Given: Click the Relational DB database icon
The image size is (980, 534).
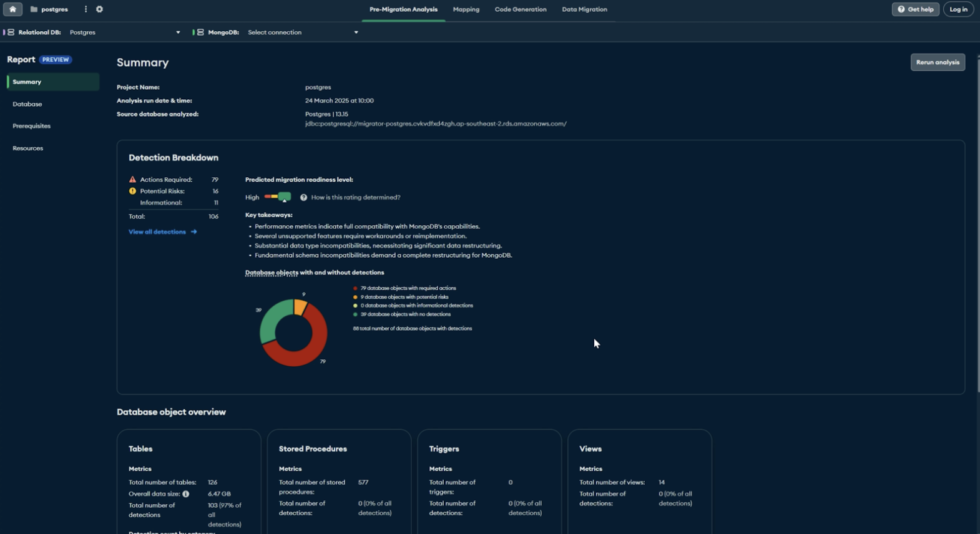Looking at the screenshot, I should tap(11, 32).
